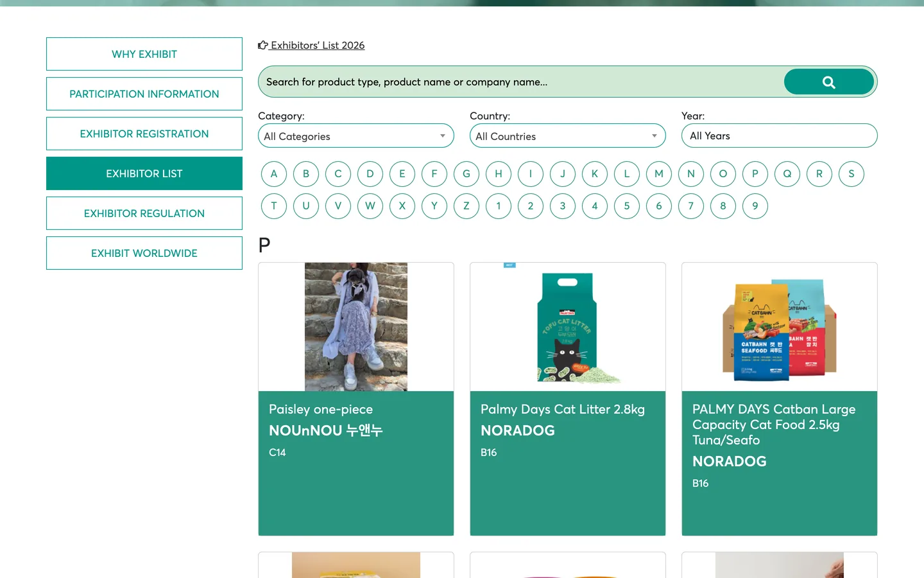Open the All Categories dropdown
This screenshot has height=578, width=924.
[x=356, y=136]
